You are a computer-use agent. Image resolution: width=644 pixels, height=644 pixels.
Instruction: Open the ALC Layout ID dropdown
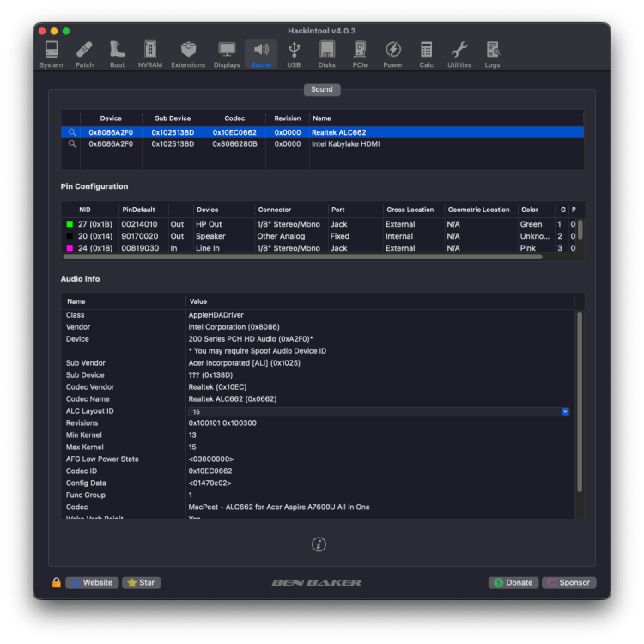coord(565,411)
